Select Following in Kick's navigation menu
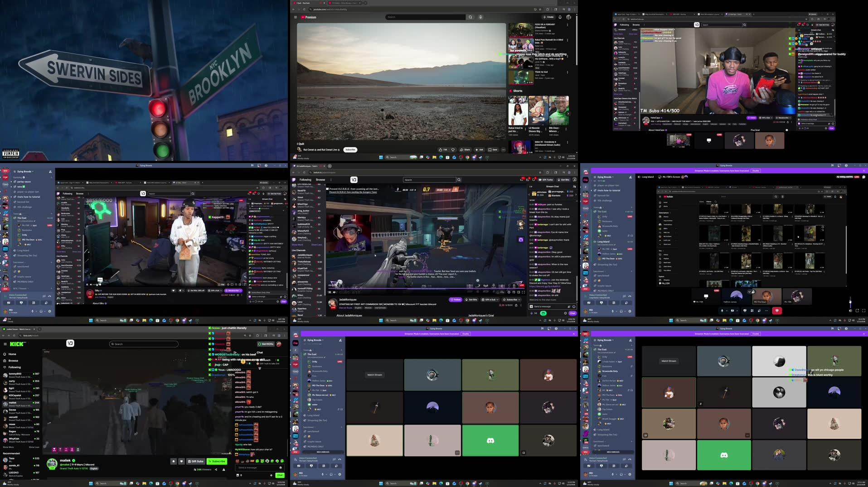Screen dimensions: 868x487 click(x=13, y=367)
